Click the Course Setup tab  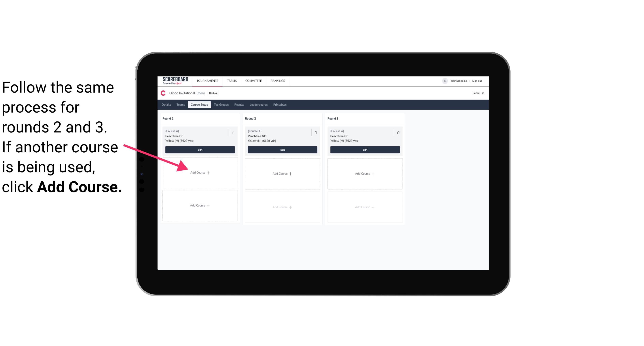coord(199,104)
